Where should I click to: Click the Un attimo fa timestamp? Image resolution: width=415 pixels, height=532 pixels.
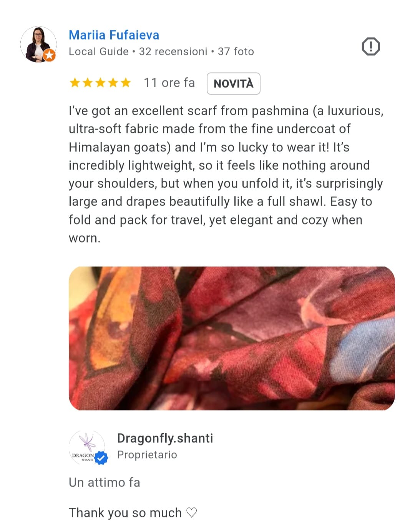[x=105, y=482]
